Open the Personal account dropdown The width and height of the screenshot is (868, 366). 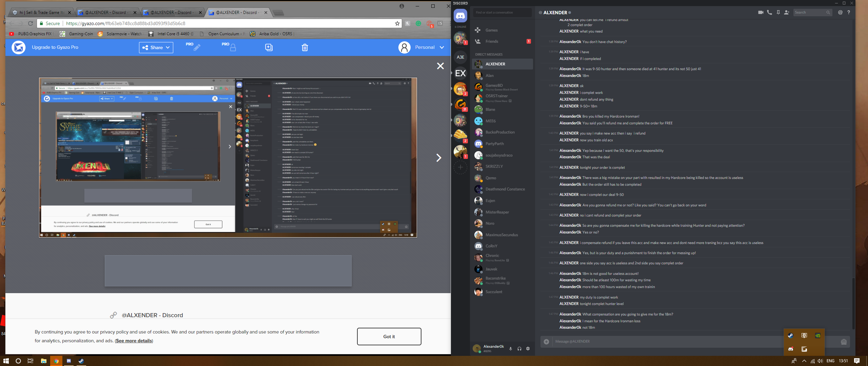pos(429,47)
